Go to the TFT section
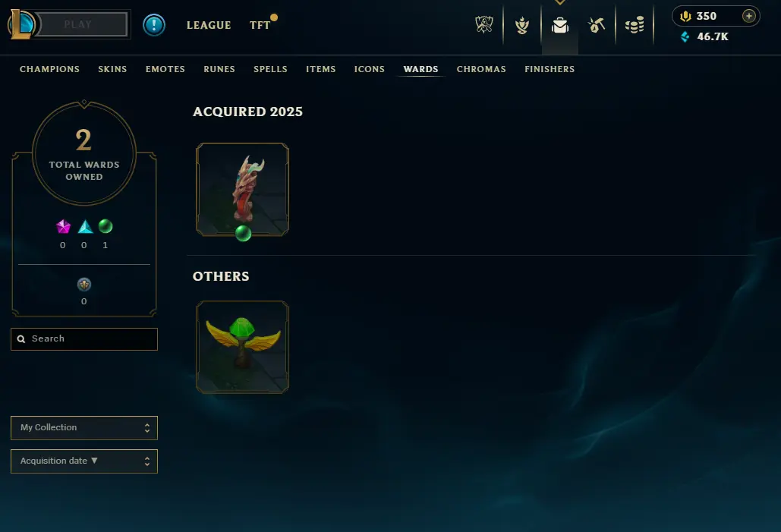The width and height of the screenshot is (781, 532). (x=260, y=25)
